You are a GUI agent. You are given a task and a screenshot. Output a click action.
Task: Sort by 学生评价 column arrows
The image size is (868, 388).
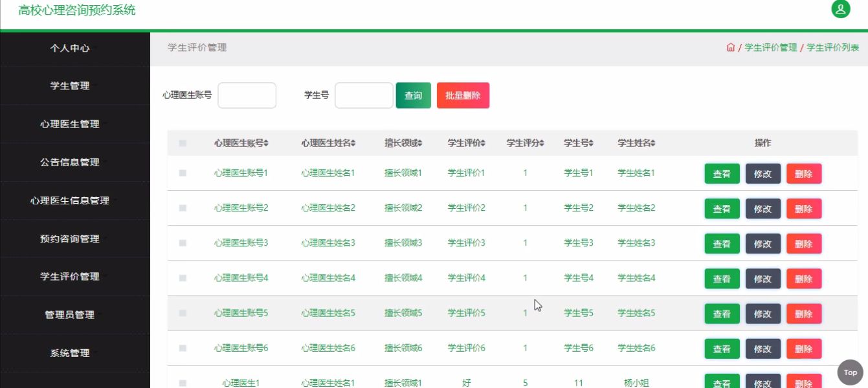[x=483, y=143]
